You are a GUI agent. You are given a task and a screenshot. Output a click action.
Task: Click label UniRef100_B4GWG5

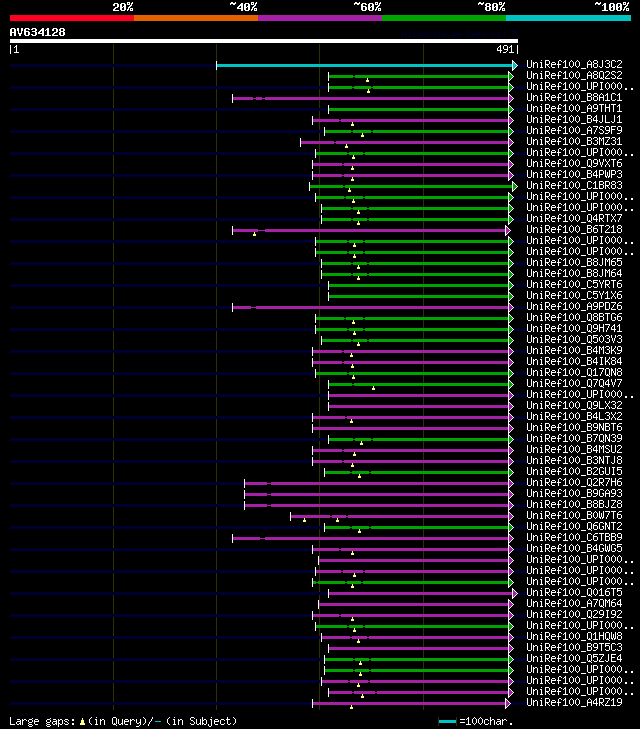[574, 549]
